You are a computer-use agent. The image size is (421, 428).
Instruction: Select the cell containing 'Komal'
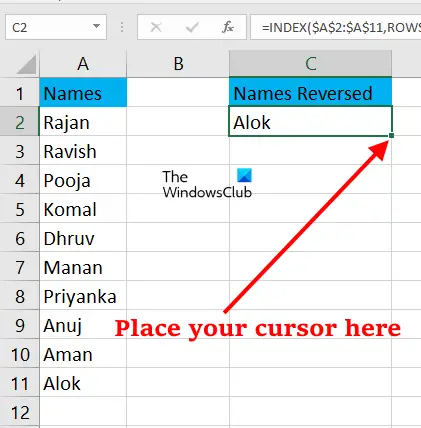(83, 208)
